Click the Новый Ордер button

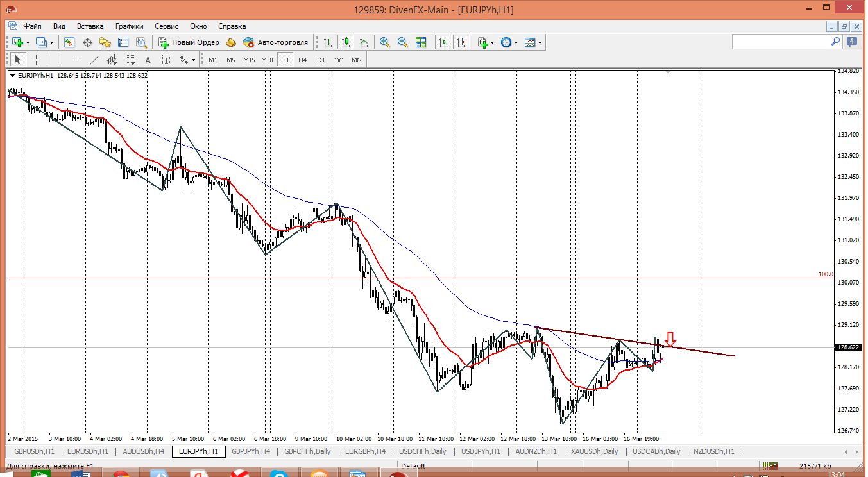click(189, 42)
